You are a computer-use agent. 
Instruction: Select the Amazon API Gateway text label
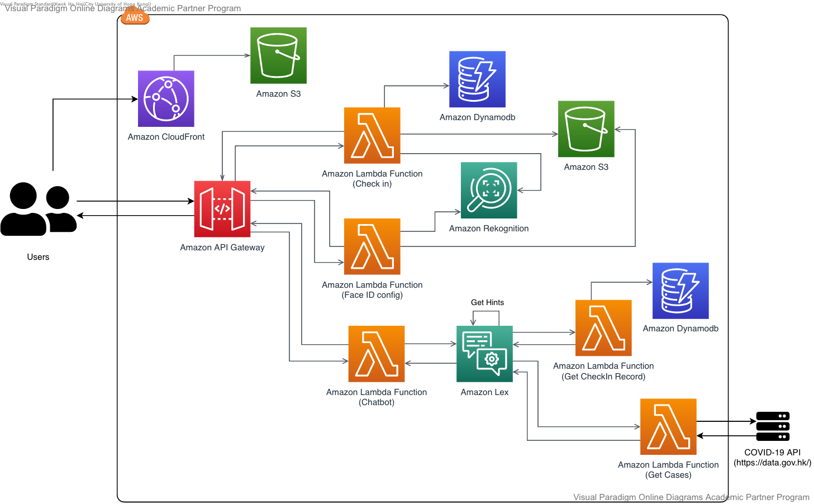[222, 248]
